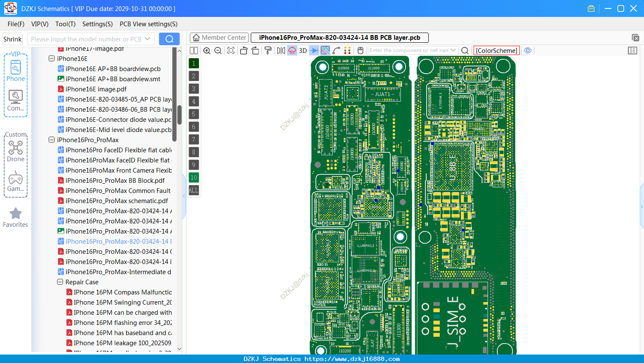Open the Computer category in the sidebar
Viewport: 644px width, 363px height.
point(16,101)
